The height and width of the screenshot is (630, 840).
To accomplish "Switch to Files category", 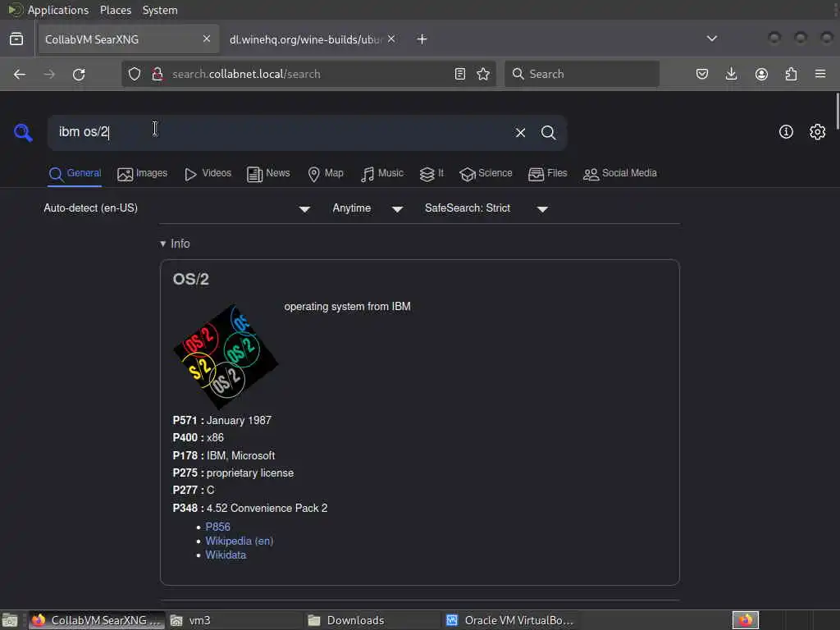I will [547, 174].
